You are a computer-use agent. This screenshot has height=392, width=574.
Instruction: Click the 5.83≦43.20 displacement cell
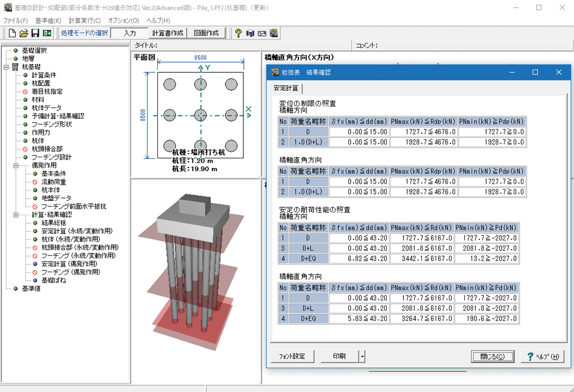pyautogui.click(x=359, y=319)
